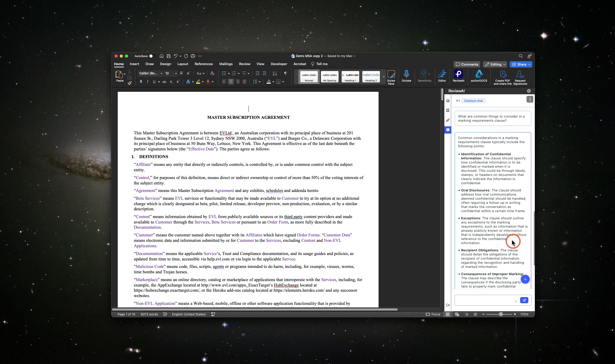Viewport: 615px width, 364px height.
Task: Toggle strikethrough formatting
Action: [x=164, y=82]
